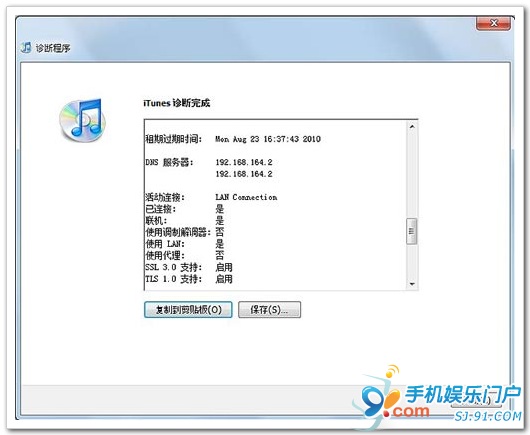Click the '使用调制解调器:' label
This screenshot has width=530, height=435.
[x=178, y=232]
